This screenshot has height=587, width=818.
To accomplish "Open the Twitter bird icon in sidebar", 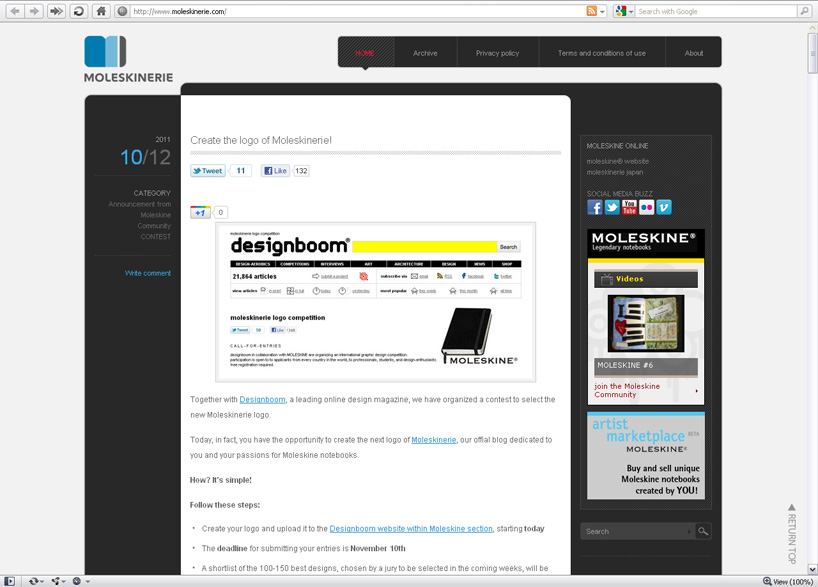I will coord(612,207).
